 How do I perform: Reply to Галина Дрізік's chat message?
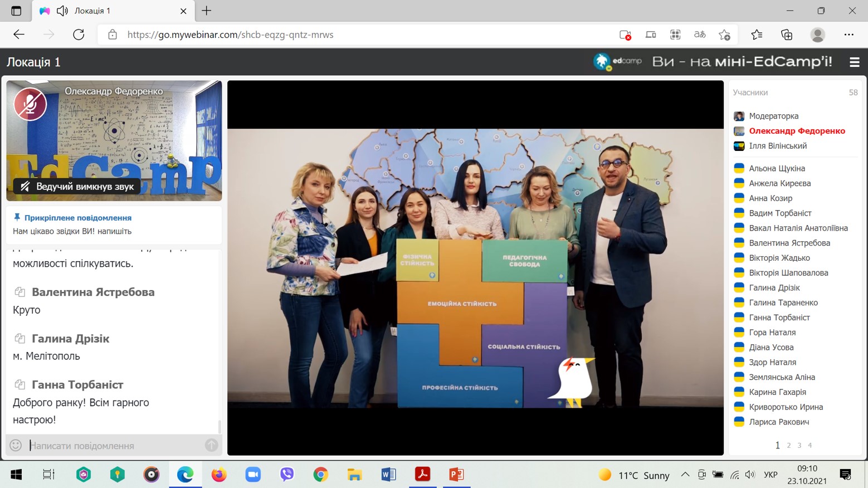click(x=20, y=338)
